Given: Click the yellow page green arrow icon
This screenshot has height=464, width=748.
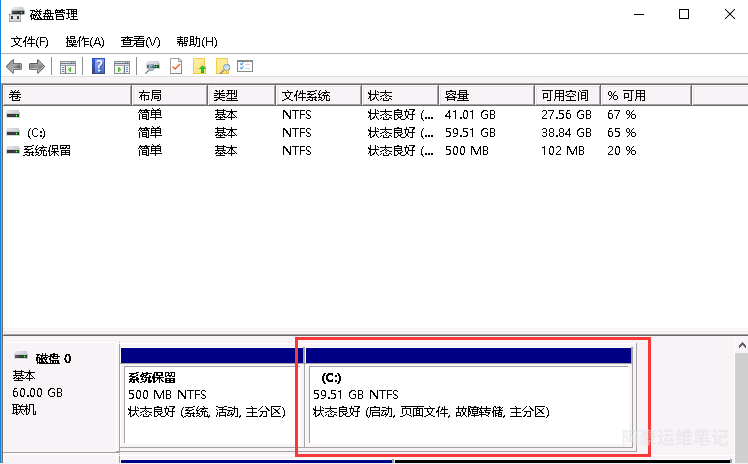Looking at the screenshot, I should click(199, 67).
